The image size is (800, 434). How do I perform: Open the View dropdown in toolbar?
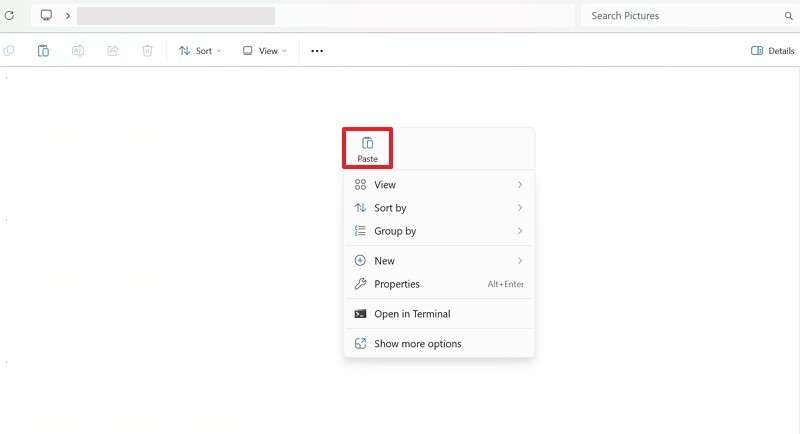pos(265,51)
